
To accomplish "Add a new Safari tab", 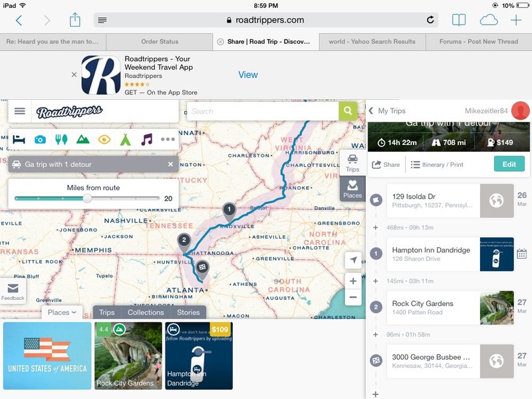I will click(x=516, y=21).
